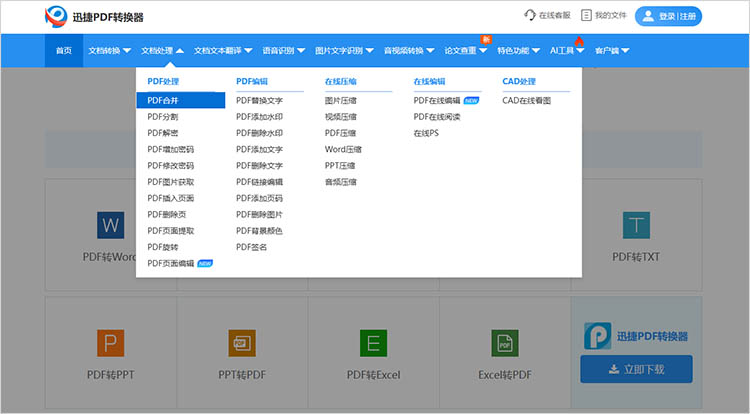Click the flame icon above AI工具
750x414 pixels.
click(579, 41)
